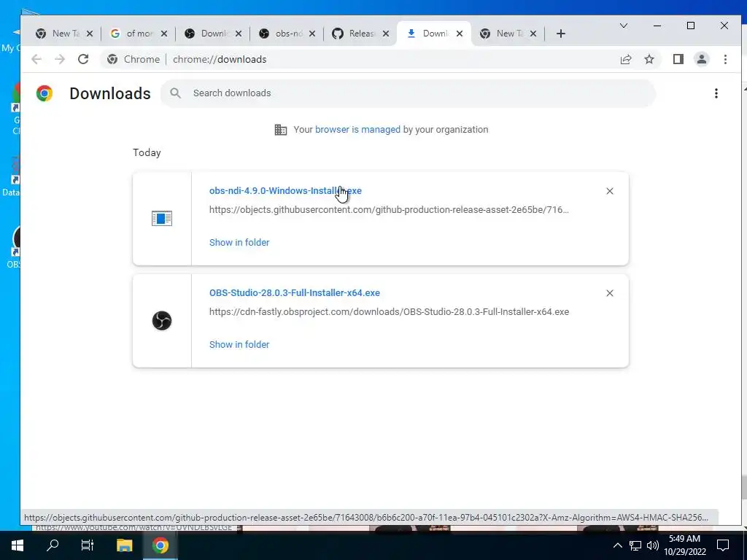Close the Releases GitHub tab
Screen dimensions: 747x560
[x=386, y=34]
